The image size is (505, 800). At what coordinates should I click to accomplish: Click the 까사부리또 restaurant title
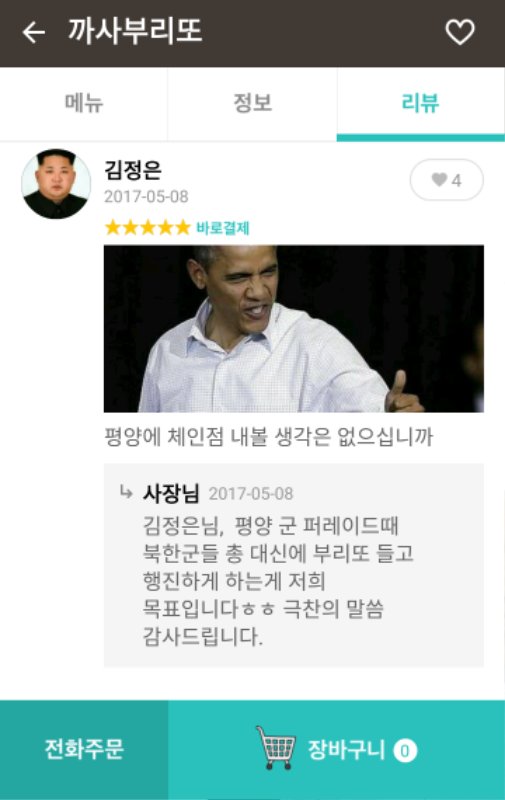coord(135,31)
